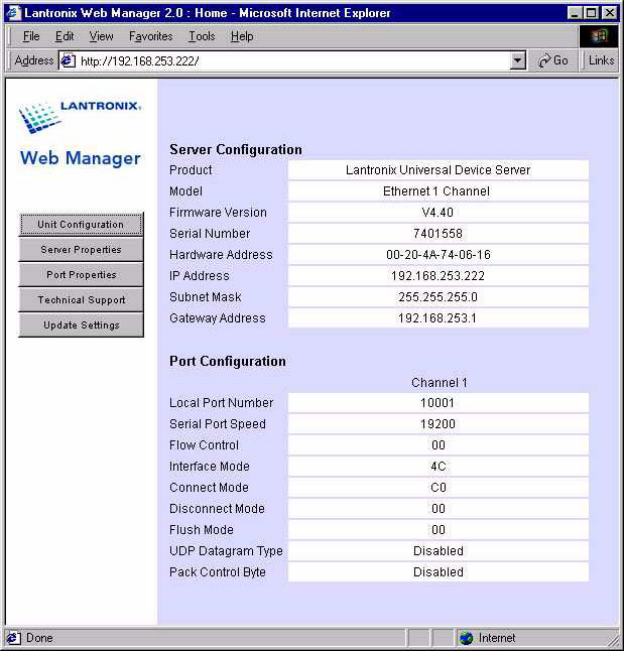Click gateway address value 192.168.253.1
Screen dimensions: 624x651
click(x=437, y=318)
